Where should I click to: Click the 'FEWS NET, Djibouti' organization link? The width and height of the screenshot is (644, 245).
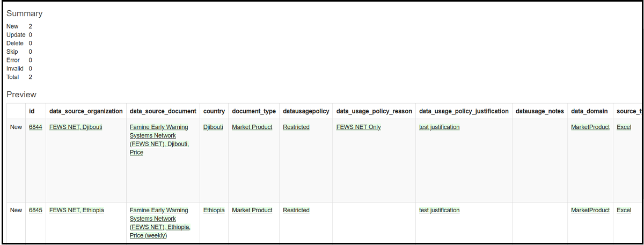pos(76,127)
